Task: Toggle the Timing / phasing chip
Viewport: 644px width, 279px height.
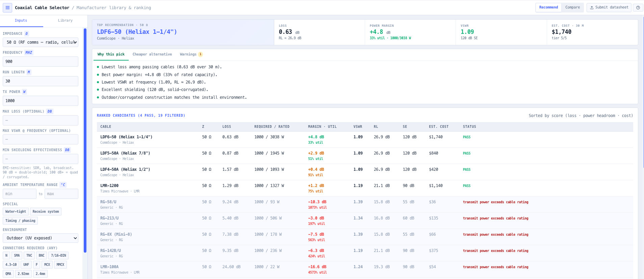Action: (x=20, y=221)
